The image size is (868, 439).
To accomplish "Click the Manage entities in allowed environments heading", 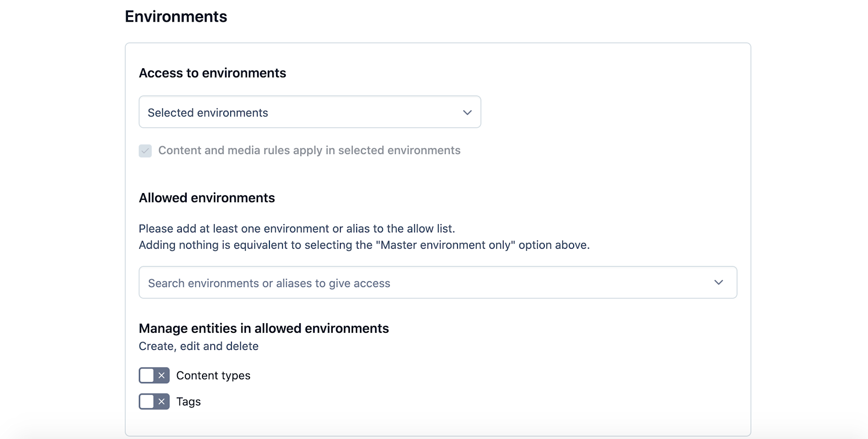I will coord(264,328).
